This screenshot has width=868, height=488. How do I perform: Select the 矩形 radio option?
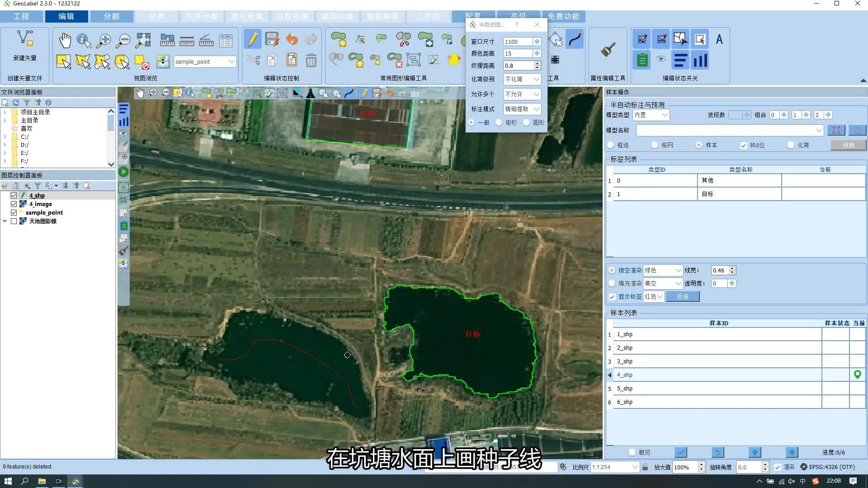coord(499,122)
